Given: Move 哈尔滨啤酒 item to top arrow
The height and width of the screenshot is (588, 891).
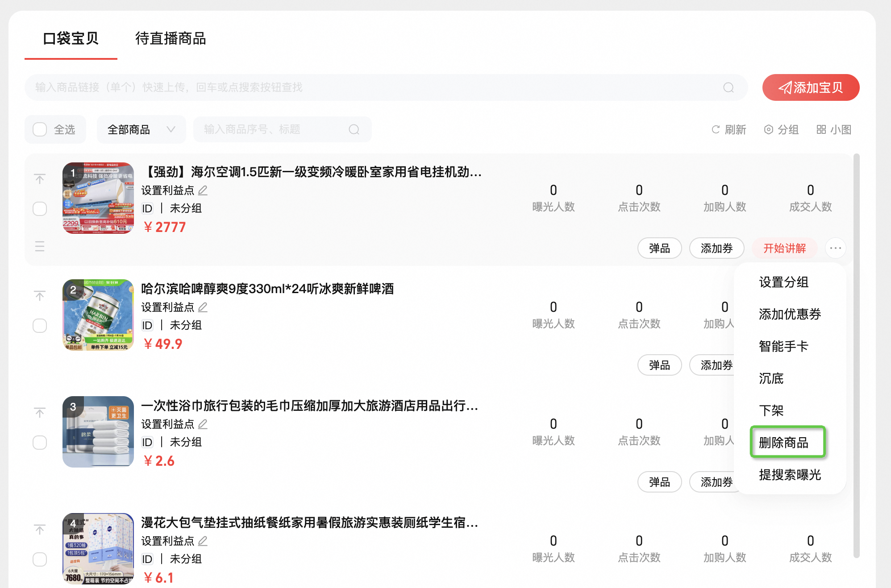Looking at the screenshot, I should [x=40, y=296].
